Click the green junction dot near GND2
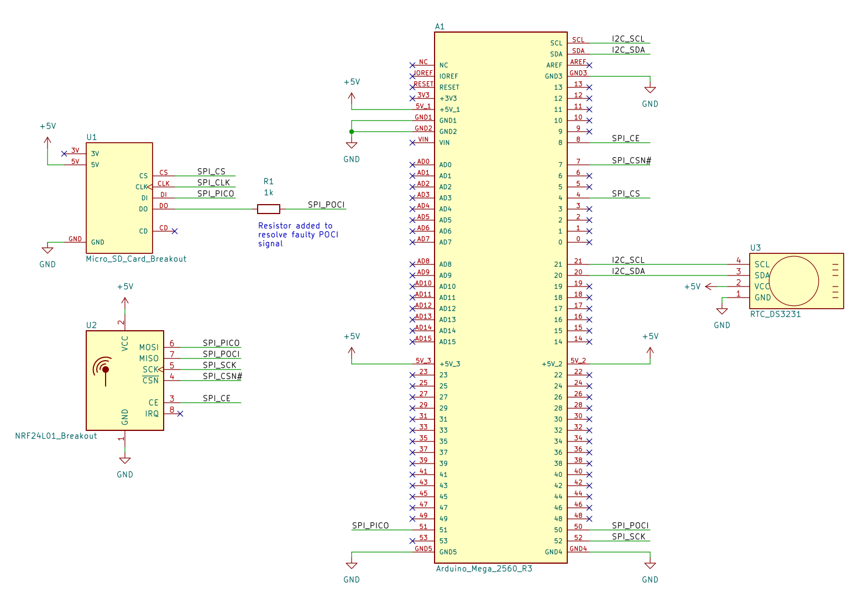 (352, 132)
